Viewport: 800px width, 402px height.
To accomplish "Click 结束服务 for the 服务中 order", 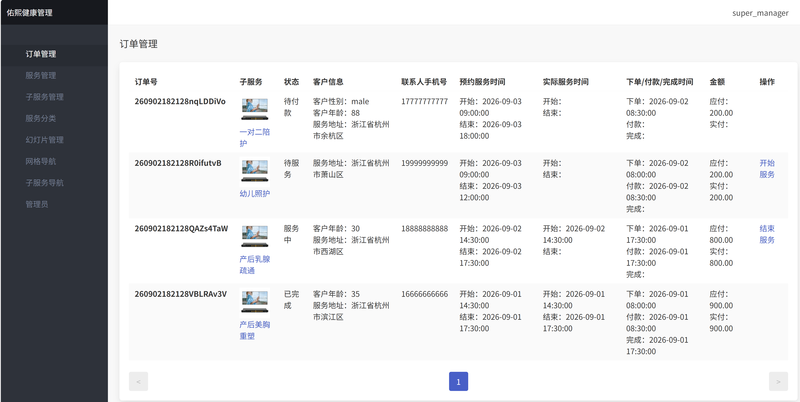I will tap(767, 234).
